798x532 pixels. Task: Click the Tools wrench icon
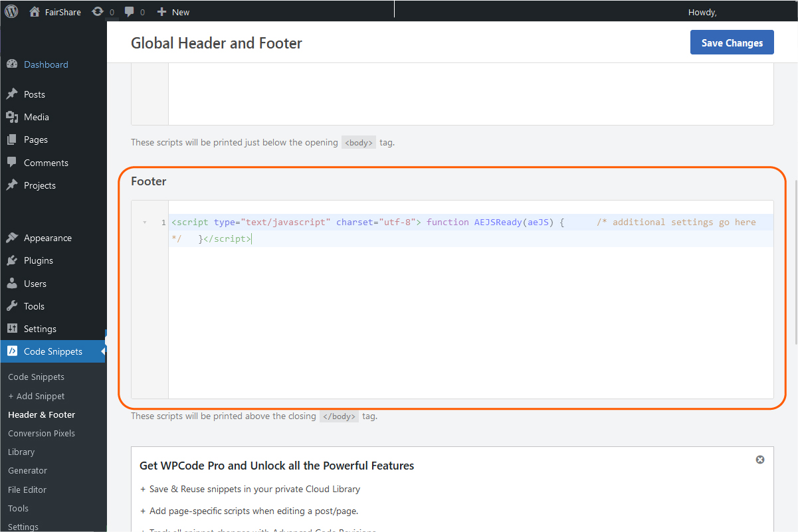[12, 306]
